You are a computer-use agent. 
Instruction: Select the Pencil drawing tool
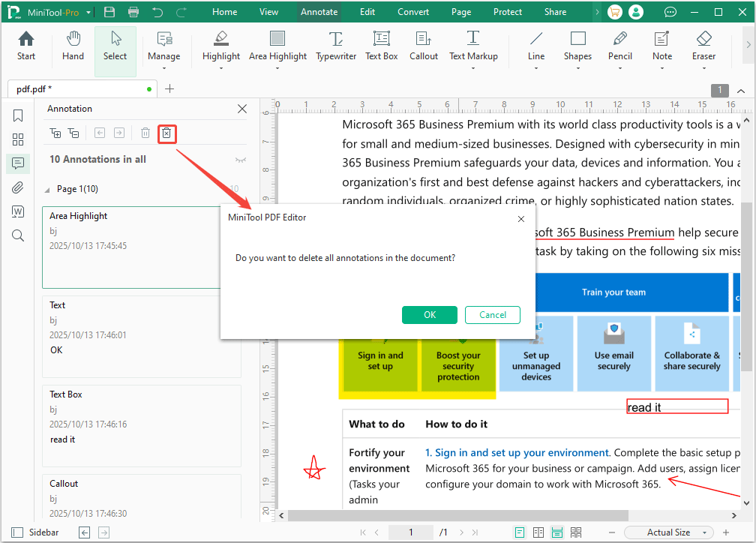click(x=620, y=45)
